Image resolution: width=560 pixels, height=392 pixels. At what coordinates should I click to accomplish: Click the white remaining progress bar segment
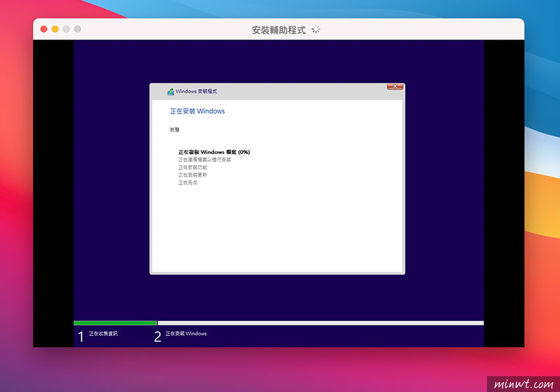(x=321, y=323)
